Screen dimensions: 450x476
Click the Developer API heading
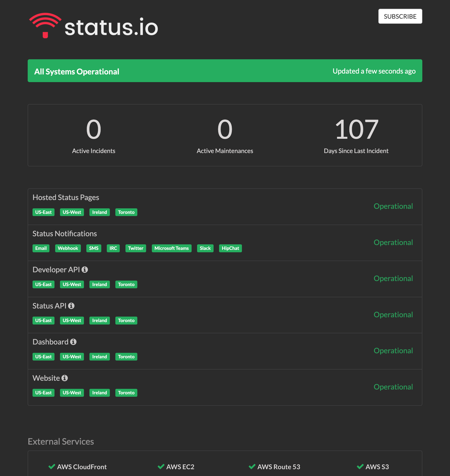56,270
